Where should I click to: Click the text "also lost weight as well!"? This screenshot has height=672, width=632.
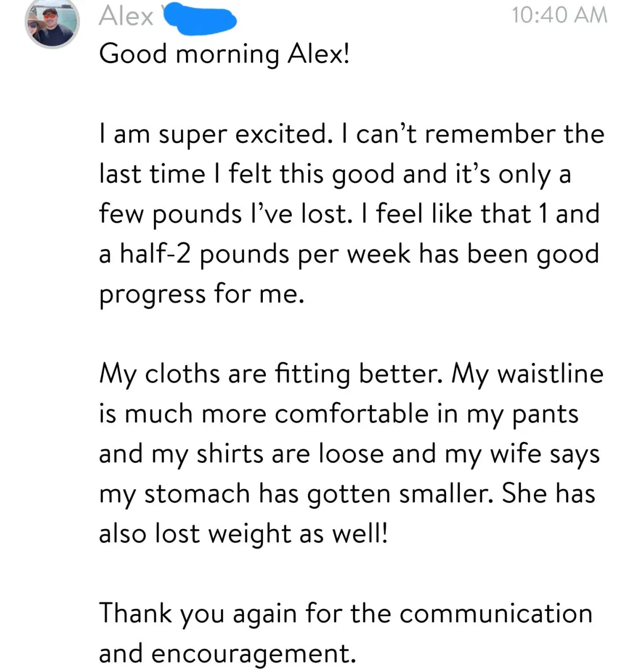243,534
